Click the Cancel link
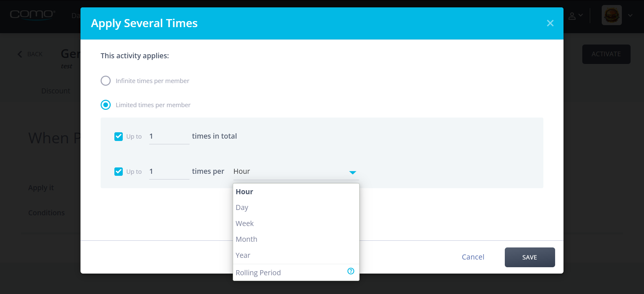The image size is (644, 294). click(x=473, y=257)
